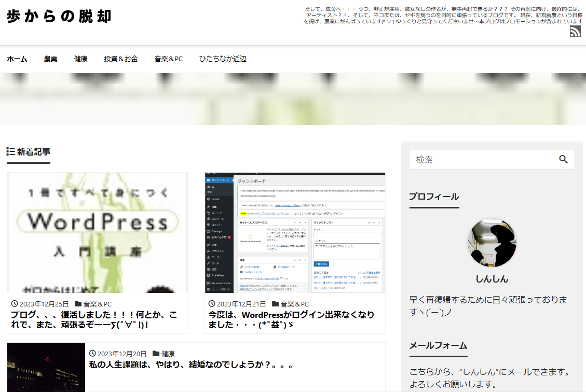Image resolution: width=586 pixels, height=392 pixels.
Task: Click the site title 歩からの脱却
Action: (x=59, y=17)
